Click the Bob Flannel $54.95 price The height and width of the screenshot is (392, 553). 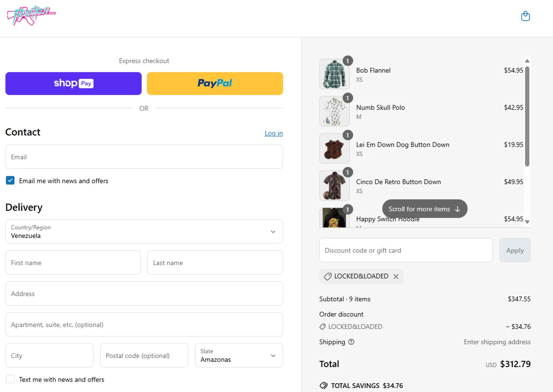click(514, 70)
